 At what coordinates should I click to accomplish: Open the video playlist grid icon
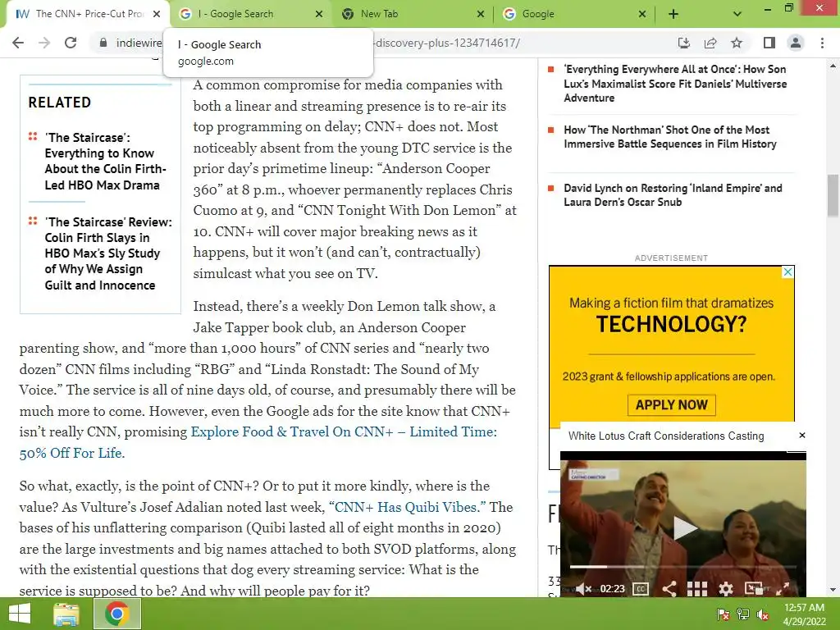pos(697,589)
